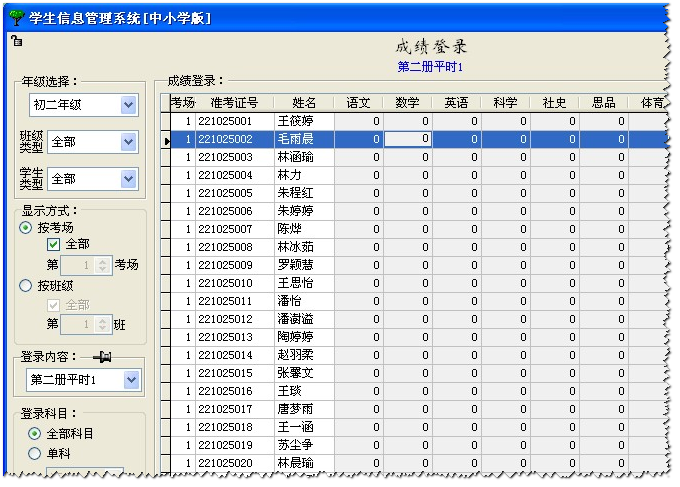Screen dimensions: 680x487
Task: Click the 考场 number spinner arrows
Action: coord(103,265)
